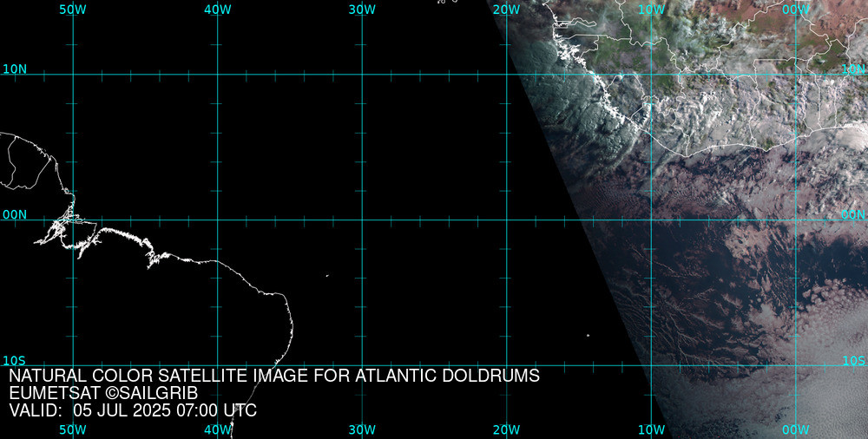Select the 00N latitude label on the left edge
This screenshot has height=439, width=868.
(x=15, y=215)
